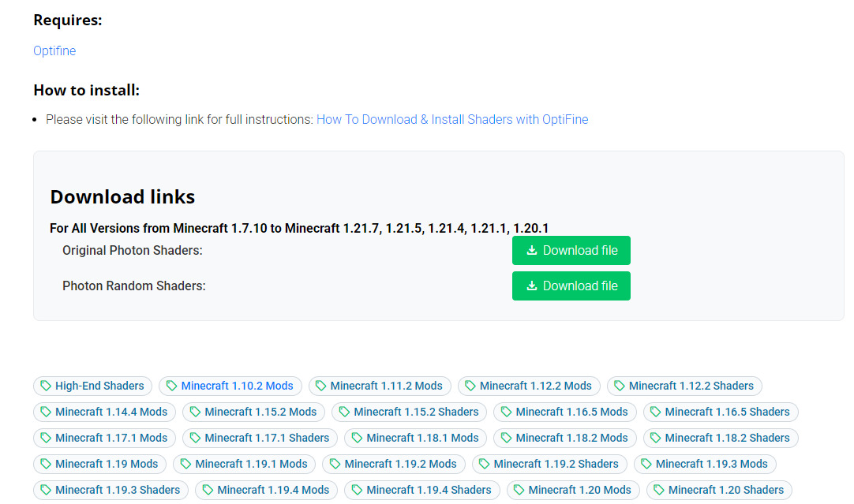The image size is (854, 504).
Task: Click the tag icon beside Minecraft 1.11.2 Mods
Action: click(x=320, y=386)
